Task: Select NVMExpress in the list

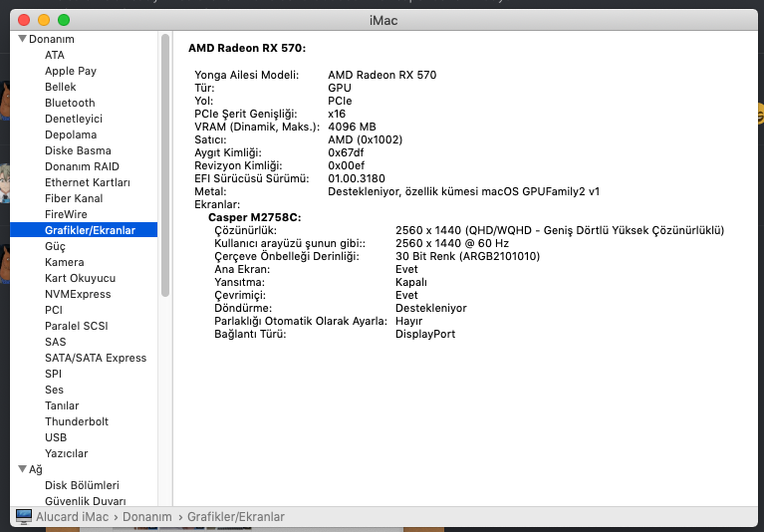Action: [x=78, y=294]
